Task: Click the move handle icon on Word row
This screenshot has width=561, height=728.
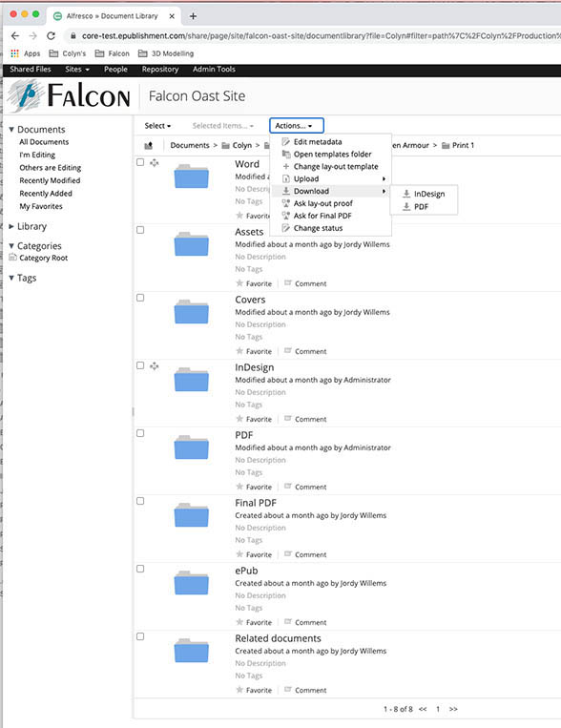Action: point(155,162)
